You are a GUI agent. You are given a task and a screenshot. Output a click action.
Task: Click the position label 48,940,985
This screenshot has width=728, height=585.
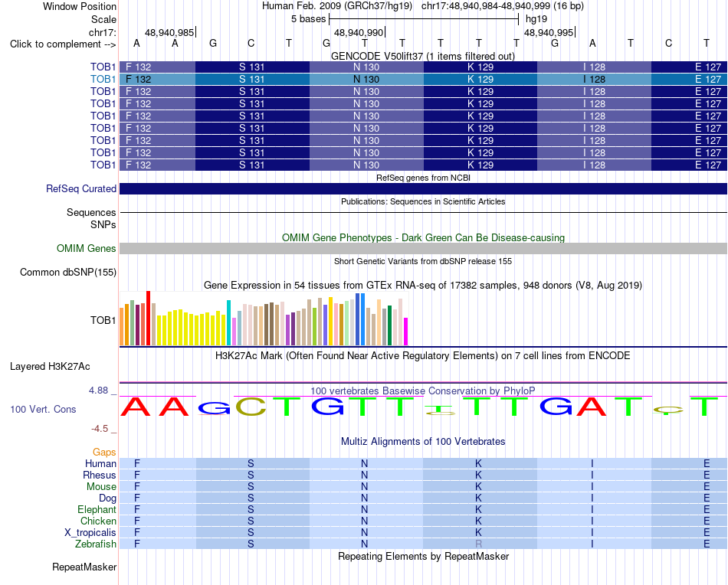pyautogui.click(x=169, y=32)
